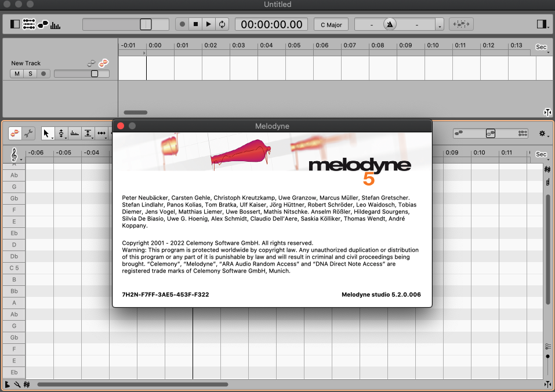Show the track list pane icon

click(x=28, y=24)
